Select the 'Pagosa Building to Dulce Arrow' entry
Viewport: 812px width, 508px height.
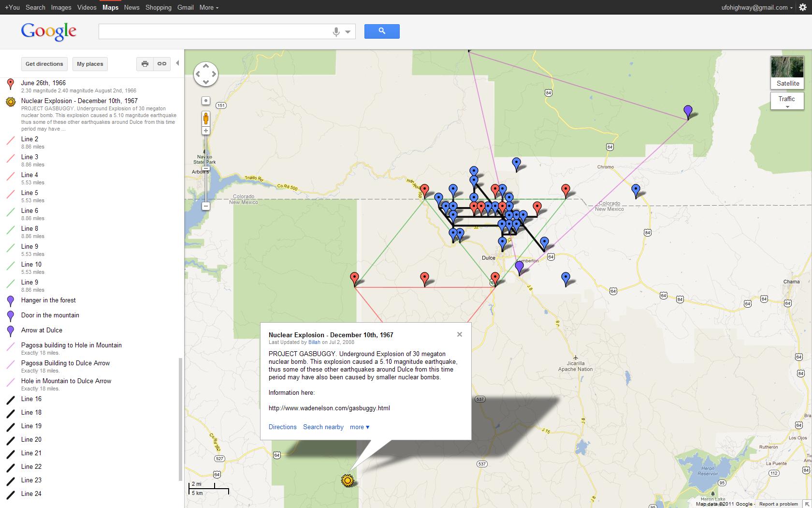tap(65, 363)
